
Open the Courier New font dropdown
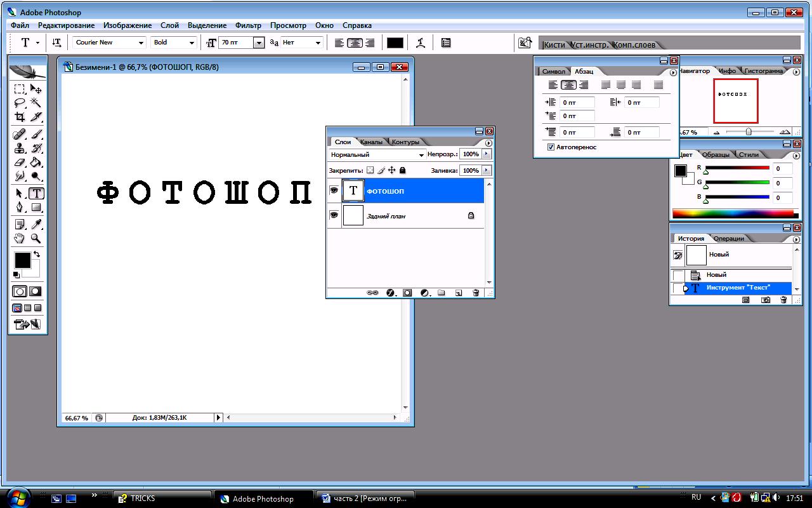(x=141, y=43)
